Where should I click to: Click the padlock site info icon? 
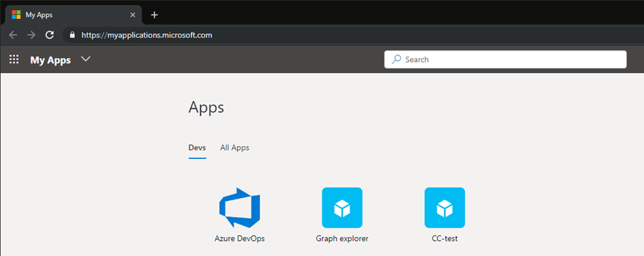pos(73,35)
